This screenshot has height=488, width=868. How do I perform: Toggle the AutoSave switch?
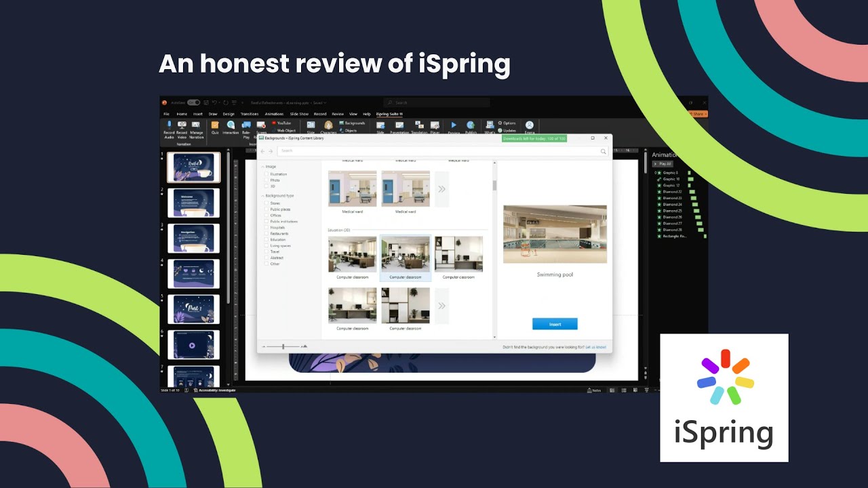[193, 102]
